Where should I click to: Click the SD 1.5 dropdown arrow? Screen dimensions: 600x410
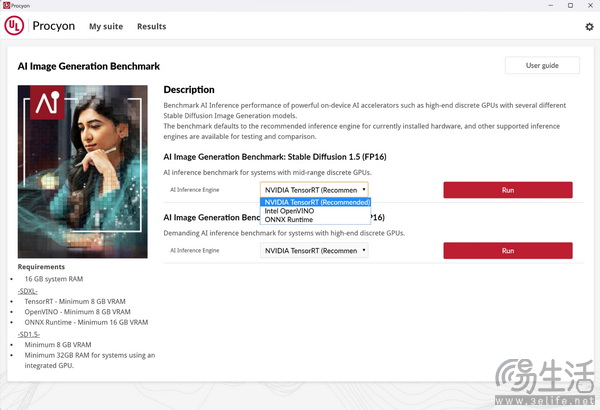click(364, 189)
